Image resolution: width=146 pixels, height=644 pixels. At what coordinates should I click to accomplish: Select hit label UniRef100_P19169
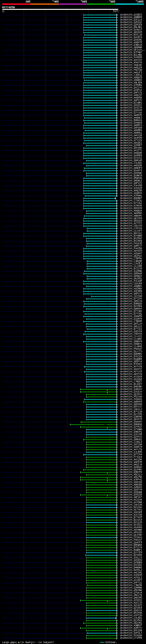131,635
